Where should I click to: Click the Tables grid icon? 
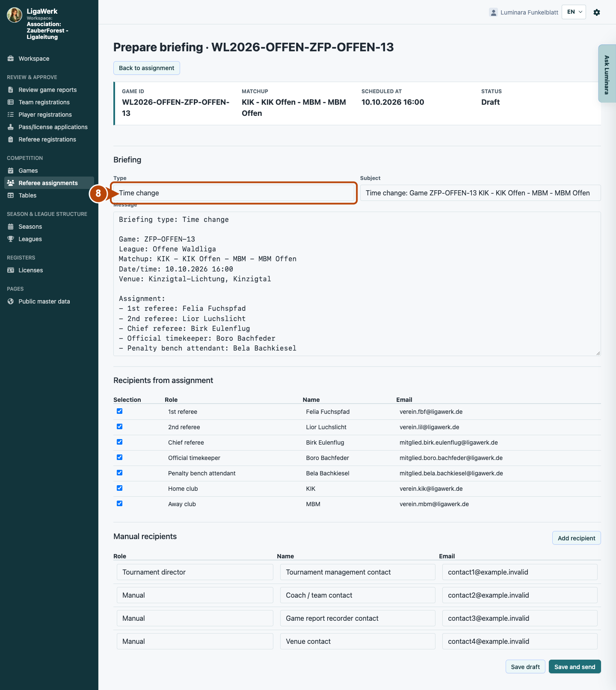click(x=11, y=195)
